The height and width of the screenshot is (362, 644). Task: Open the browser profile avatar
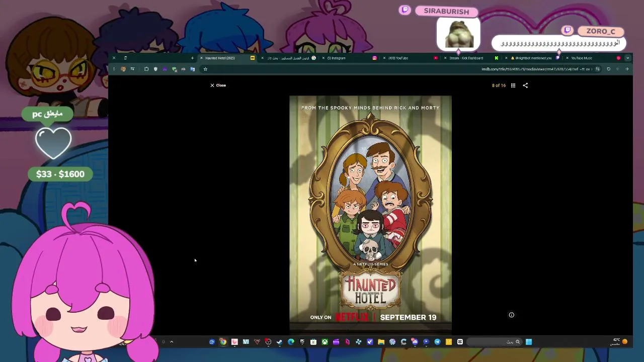pos(123,69)
